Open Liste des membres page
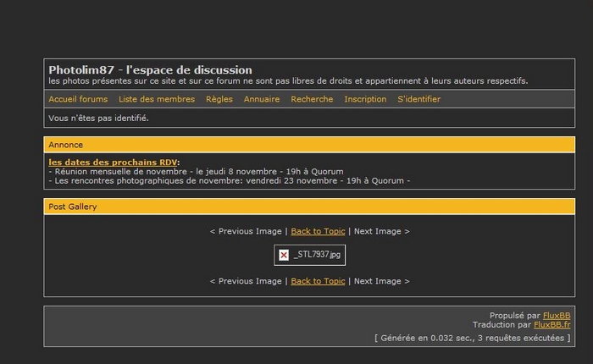The image size is (593, 364). [x=157, y=99]
